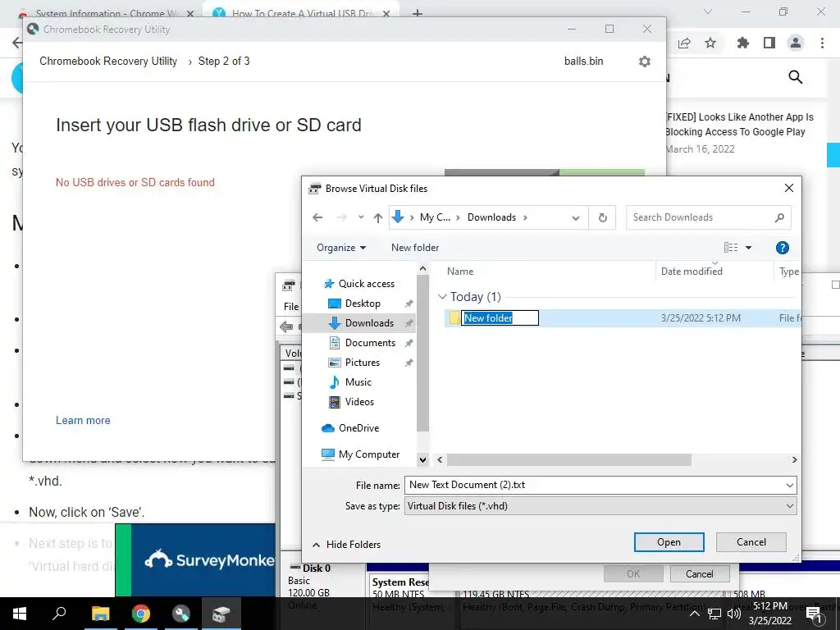The width and height of the screenshot is (840, 630).
Task: Open help question mark icon
Action: coord(782,248)
